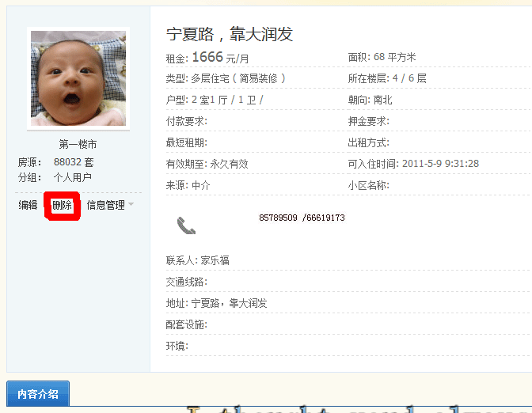Click the title 宁夏路，靠大润发

click(230, 34)
